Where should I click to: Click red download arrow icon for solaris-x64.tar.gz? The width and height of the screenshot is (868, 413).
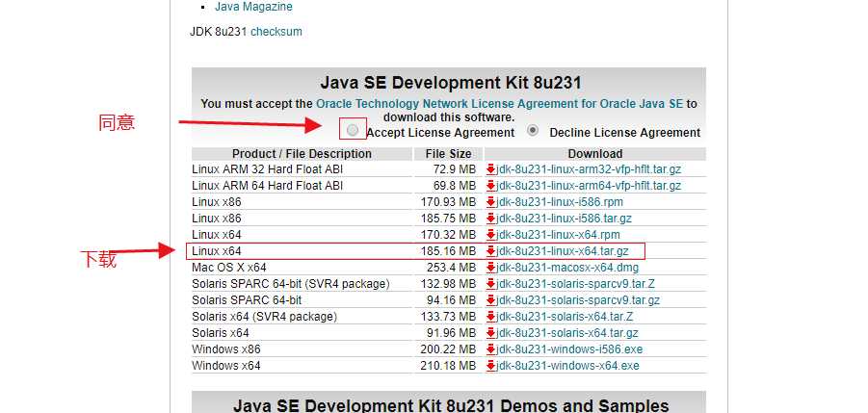click(x=490, y=333)
